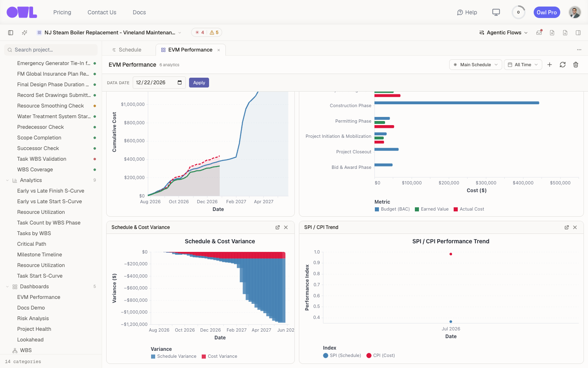The width and height of the screenshot is (588, 368).
Task: Open Risk Analysis dashboard
Action: (x=33, y=319)
